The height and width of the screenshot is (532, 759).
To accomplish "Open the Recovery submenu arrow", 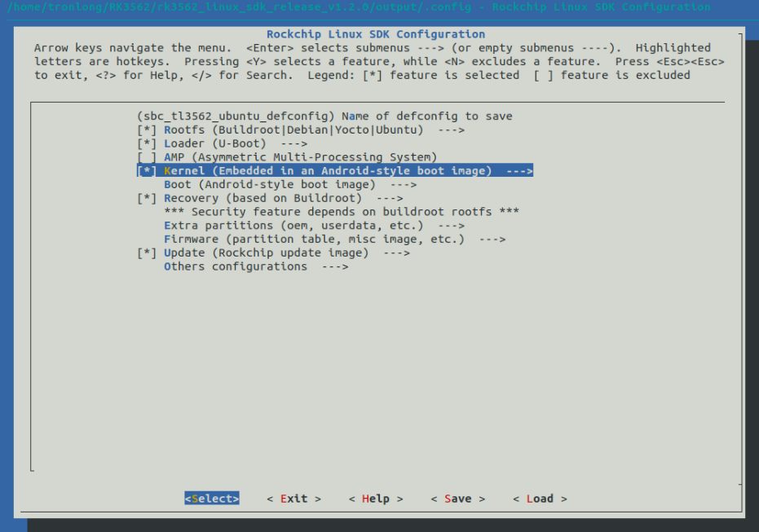I will coord(390,198).
